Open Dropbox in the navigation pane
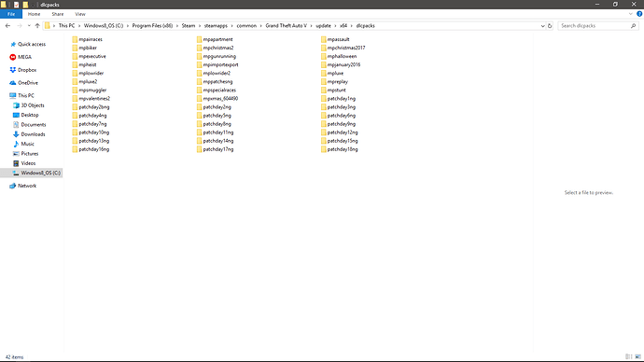The image size is (644, 362). click(23, 70)
